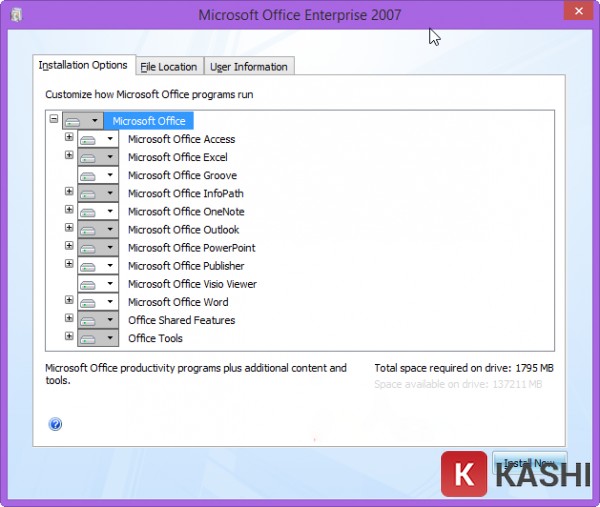Select the Microsoft Office OneNote tree item label
Viewport: 600px width, 507px height.
tap(186, 212)
